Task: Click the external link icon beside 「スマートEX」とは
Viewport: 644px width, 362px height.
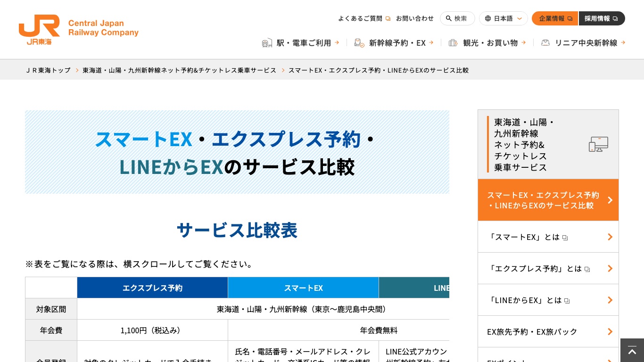Action: click(x=565, y=238)
